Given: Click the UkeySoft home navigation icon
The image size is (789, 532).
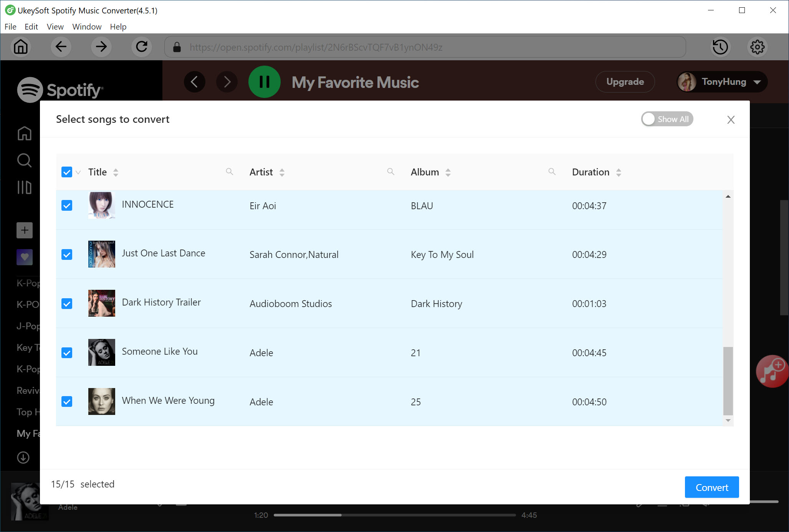Looking at the screenshot, I should 20,48.
